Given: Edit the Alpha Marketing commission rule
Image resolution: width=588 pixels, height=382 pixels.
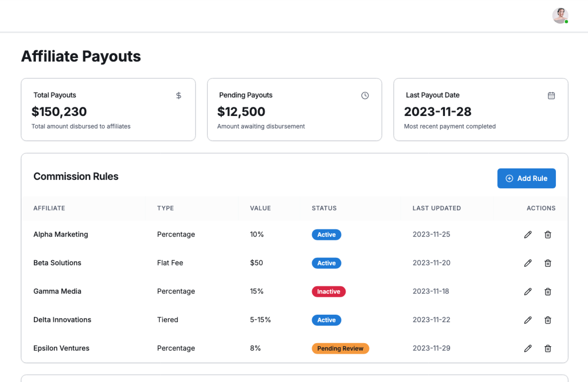Looking at the screenshot, I should (528, 234).
